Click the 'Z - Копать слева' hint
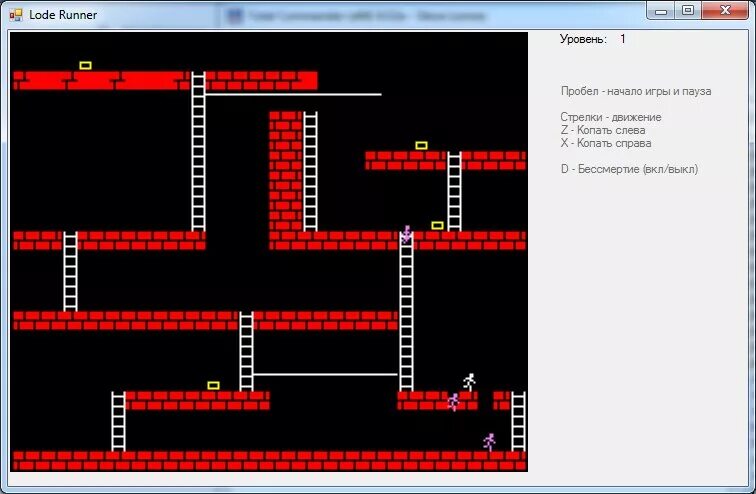The height and width of the screenshot is (494, 756). [603, 130]
